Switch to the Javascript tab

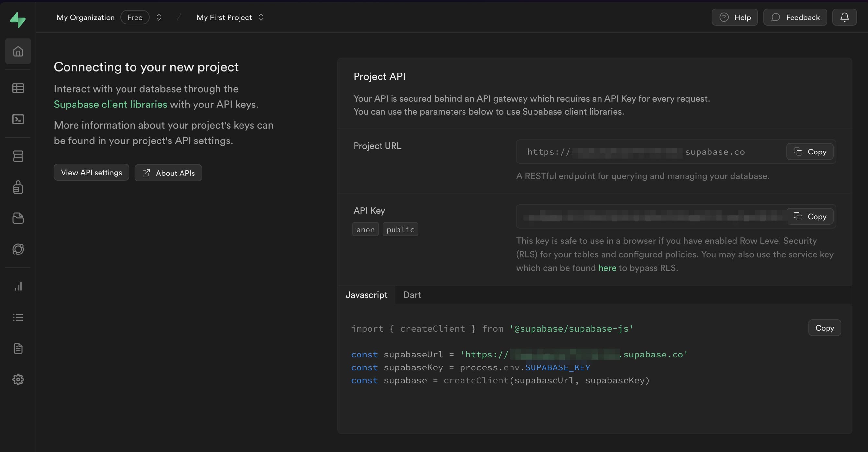366,295
